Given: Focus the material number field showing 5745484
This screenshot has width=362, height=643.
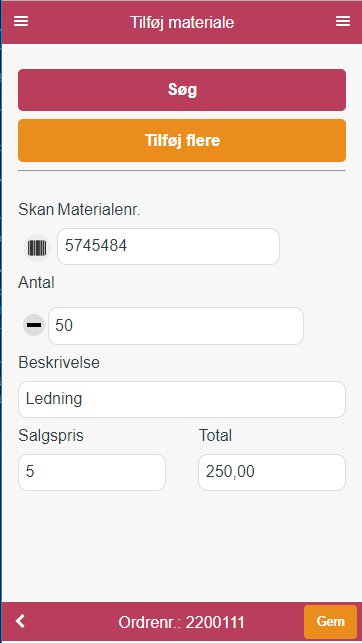Looking at the screenshot, I should 168,246.
